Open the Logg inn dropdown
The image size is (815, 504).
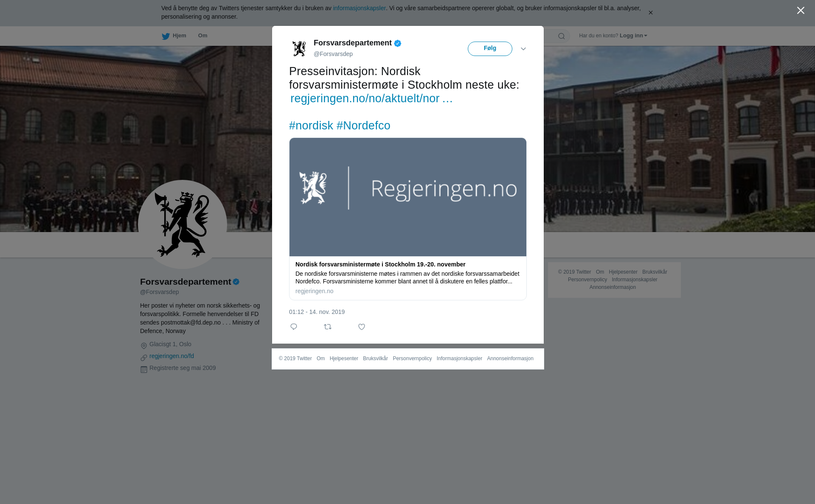click(633, 36)
